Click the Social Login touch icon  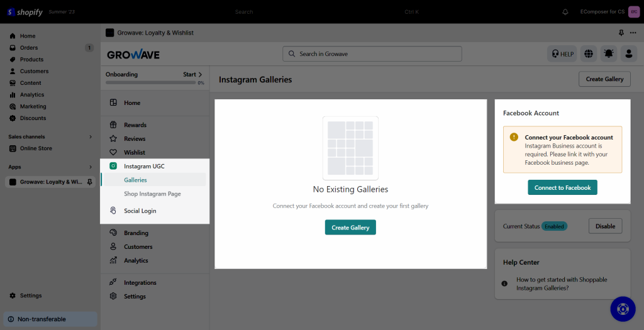pyautogui.click(x=113, y=211)
